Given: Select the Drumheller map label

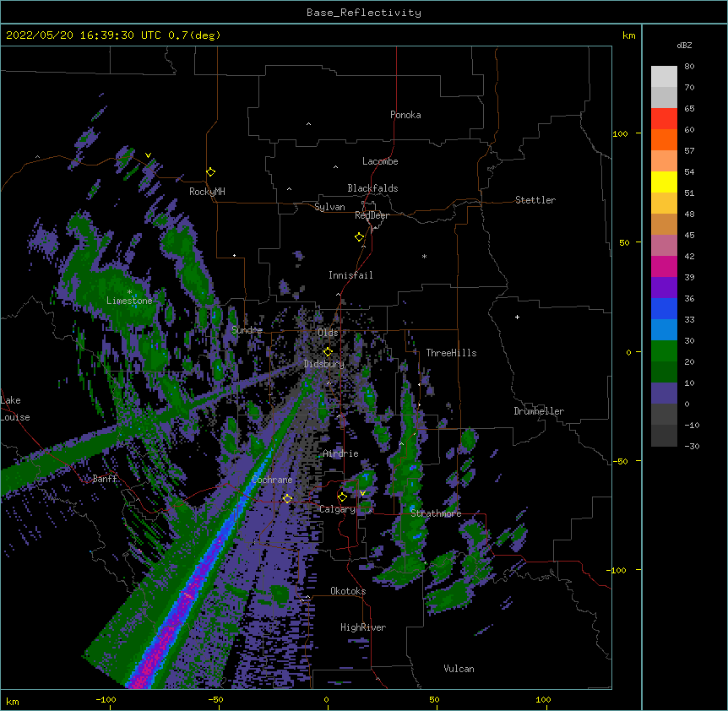Looking at the screenshot, I should point(539,411).
